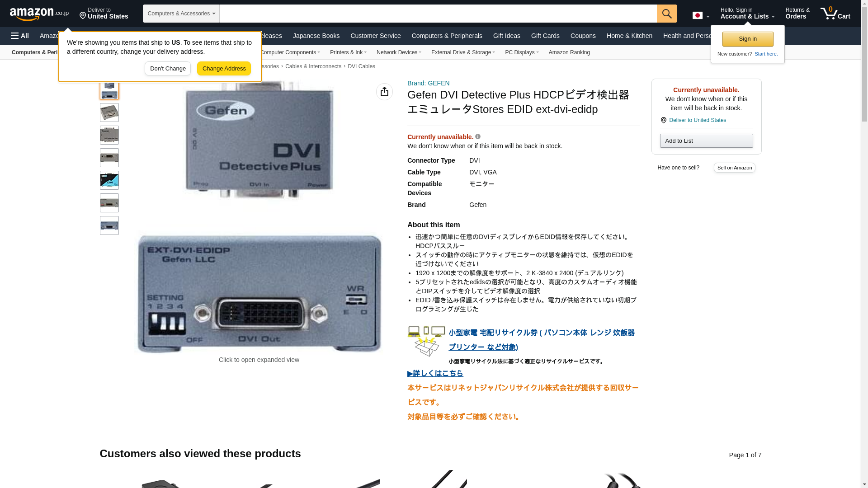Image resolution: width=868 pixels, height=488 pixels.
Task: Click inside the search input field
Action: [438, 14]
